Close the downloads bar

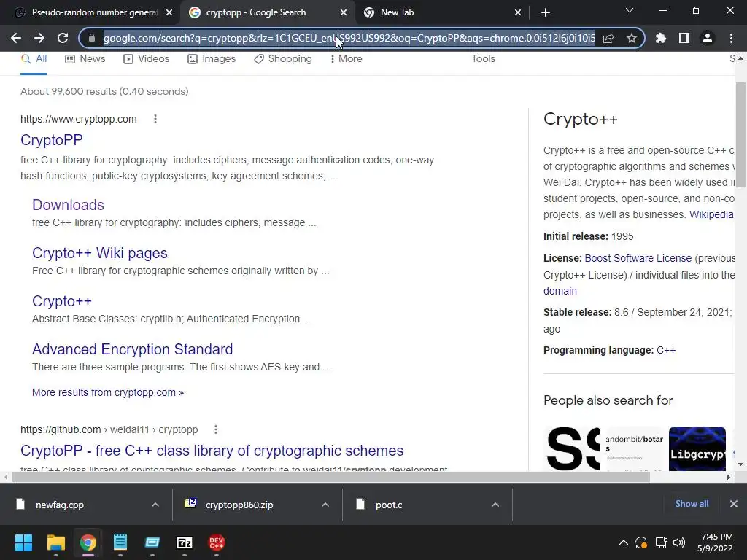pyautogui.click(x=734, y=504)
